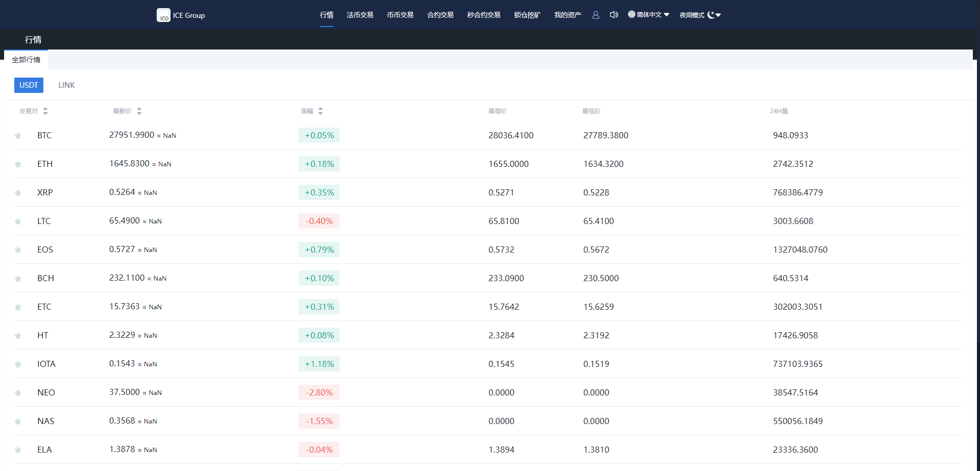Viewport: 980px width, 471px height.
Task: Sort by the 最新价 column arrows
Action: pyautogui.click(x=139, y=111)
